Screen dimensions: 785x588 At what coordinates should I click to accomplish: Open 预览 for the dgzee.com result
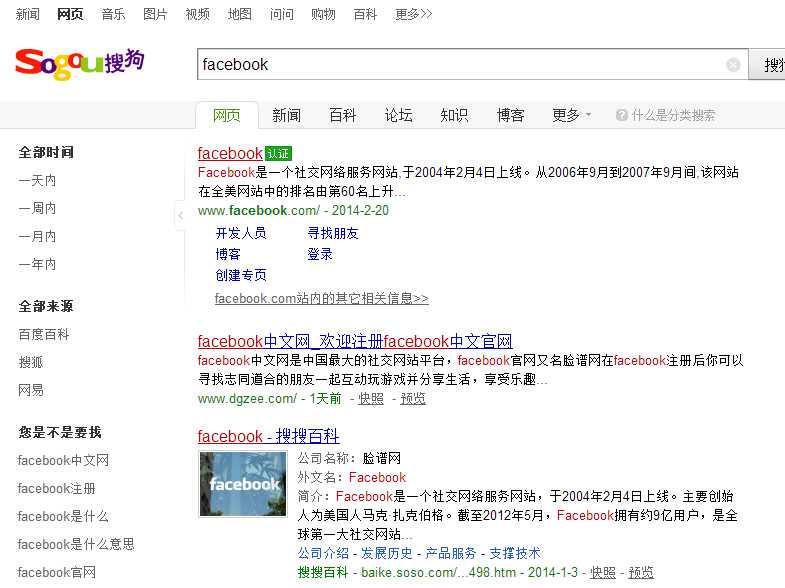tap(413, 399)
